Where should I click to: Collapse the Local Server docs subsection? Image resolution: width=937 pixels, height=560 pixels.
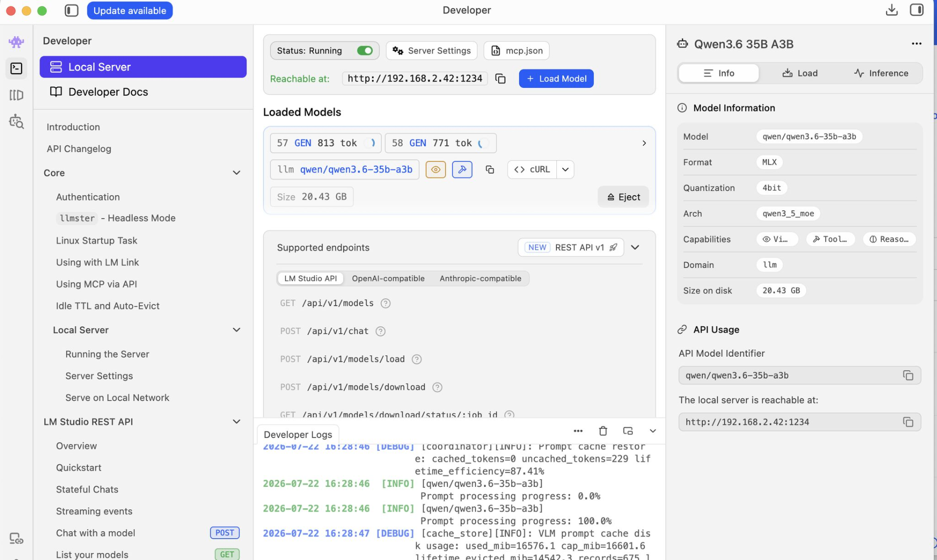[x=236, y=330]
